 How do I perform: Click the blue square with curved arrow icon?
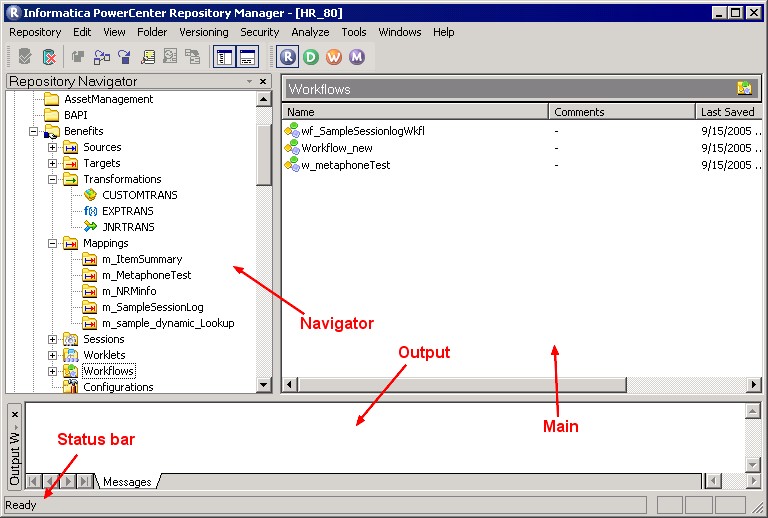pos(125,57)
